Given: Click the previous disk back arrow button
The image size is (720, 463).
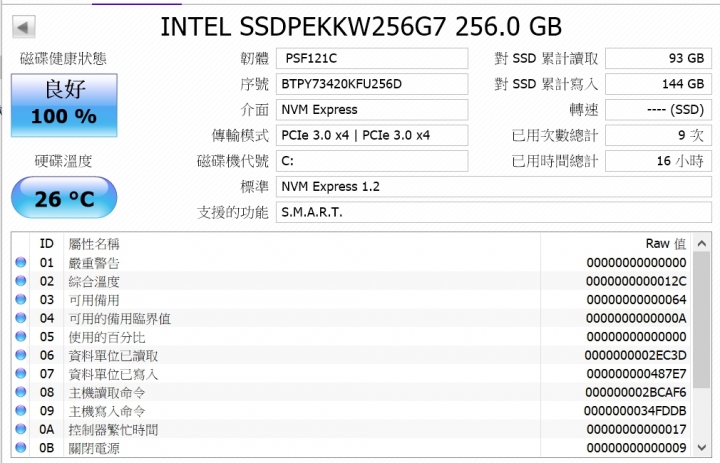Looking at the screenshot, I should pyautogui.click(x=23, y=27).
